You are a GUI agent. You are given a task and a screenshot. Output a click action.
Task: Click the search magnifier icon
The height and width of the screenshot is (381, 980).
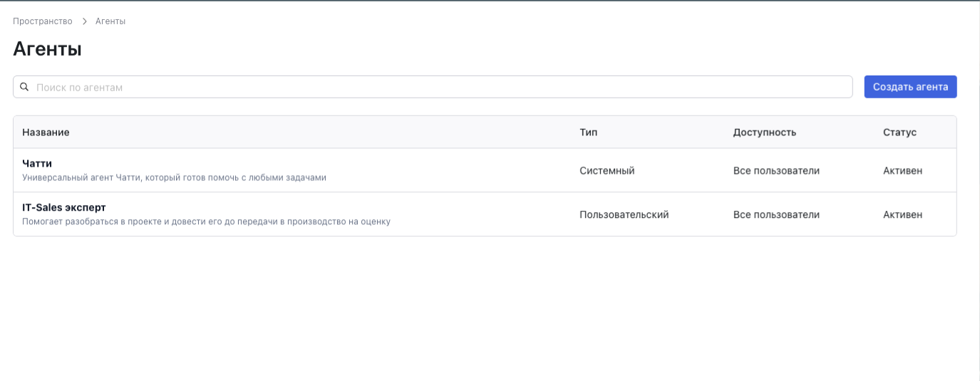click(x=24, y=87)
